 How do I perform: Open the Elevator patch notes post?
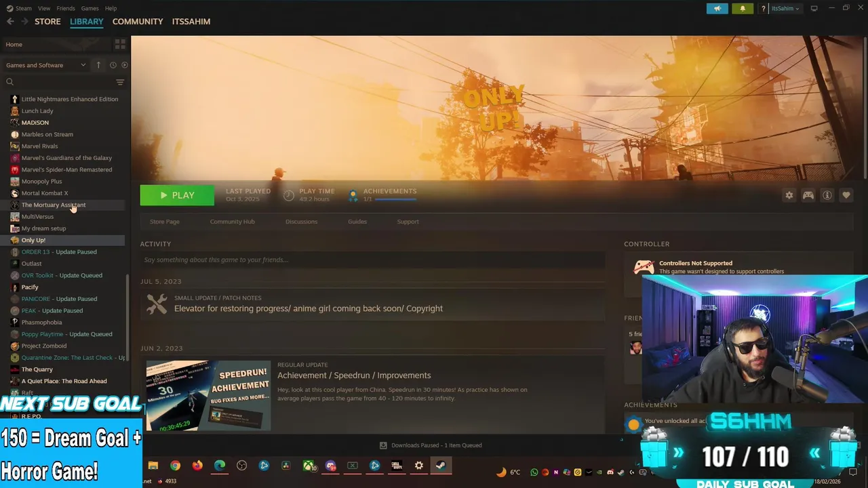(x=372, y=304)
